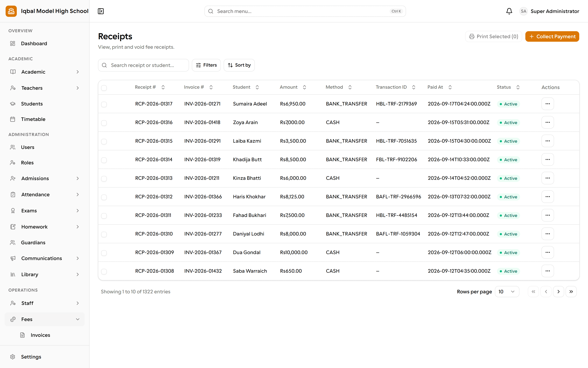Viewport: 588px width, 368px height.
Task: Sort by Method column arrows
Action: [350, 87]
